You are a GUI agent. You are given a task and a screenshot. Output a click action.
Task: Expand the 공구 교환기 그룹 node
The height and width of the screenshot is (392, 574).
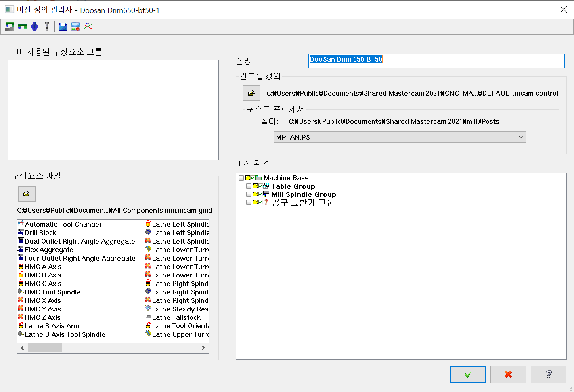click(x=249, y=202)
